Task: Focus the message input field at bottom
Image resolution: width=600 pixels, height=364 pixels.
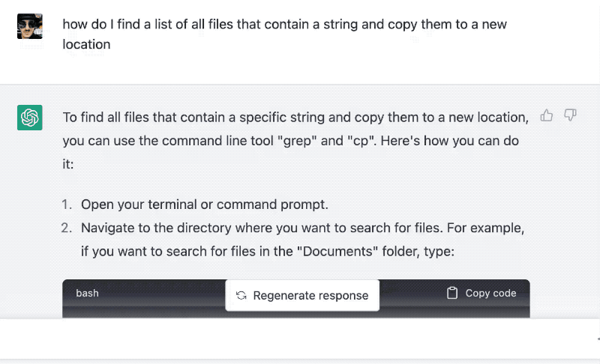Action: [x=298, y=339]
